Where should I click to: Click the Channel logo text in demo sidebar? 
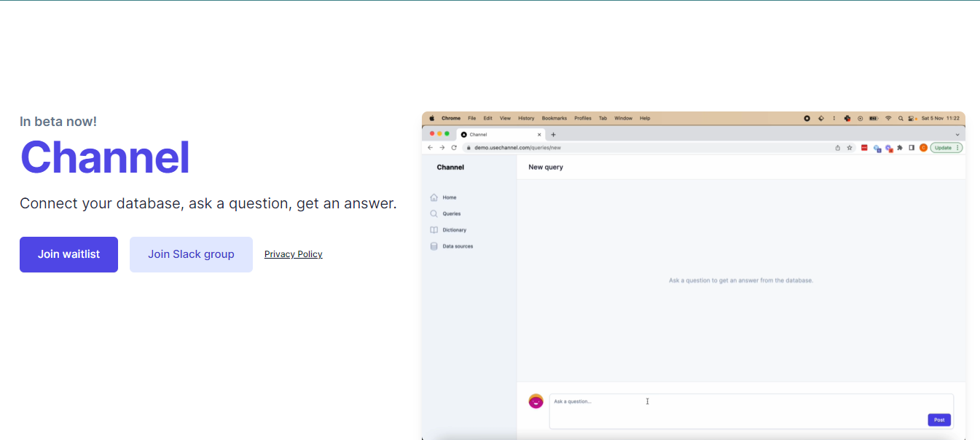coord(450,168)
